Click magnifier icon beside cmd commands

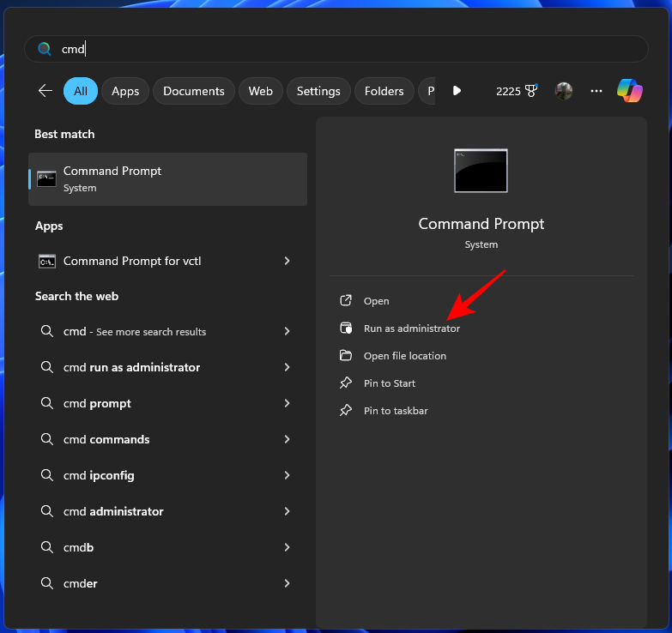click(46, 439)
